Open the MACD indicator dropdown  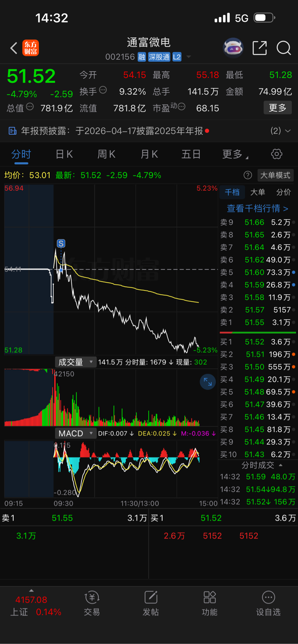(x=76, y=434)
